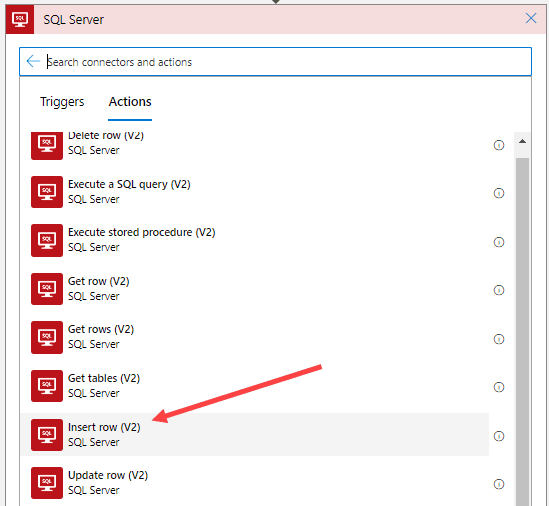Screen dimensions: 549x506
Task: Click the Get rows (V2) icon
Action: [47, 337]
